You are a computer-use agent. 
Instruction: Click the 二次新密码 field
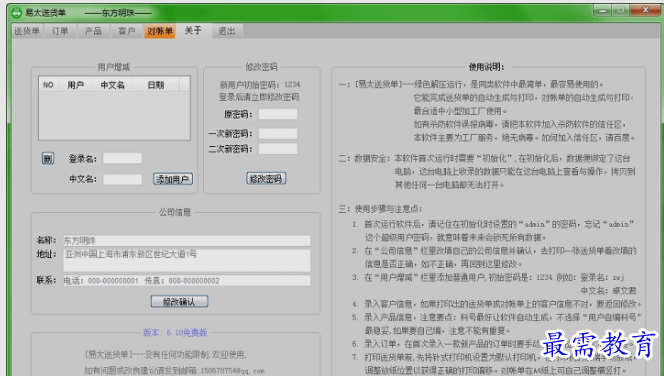(278, 149)
